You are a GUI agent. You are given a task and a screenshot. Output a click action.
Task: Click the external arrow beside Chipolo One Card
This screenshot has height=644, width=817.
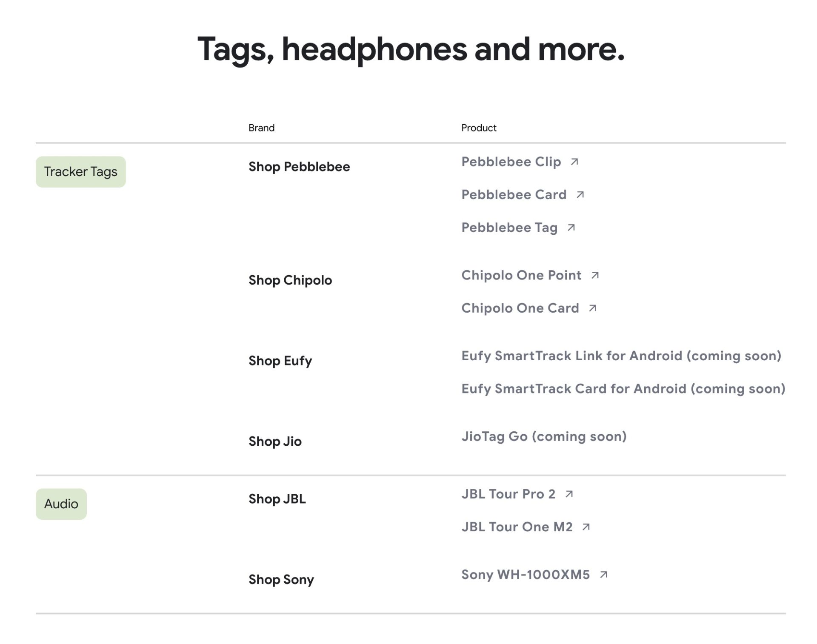pyautogui.click(x=592, y=308)
